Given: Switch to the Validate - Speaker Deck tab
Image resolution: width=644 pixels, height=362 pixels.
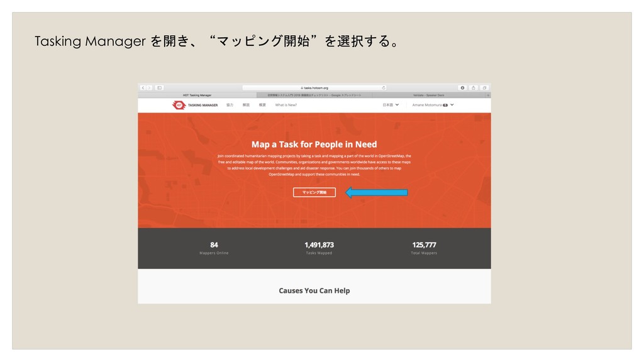Looking at the screenshot, I should click(x=429, y=96).
